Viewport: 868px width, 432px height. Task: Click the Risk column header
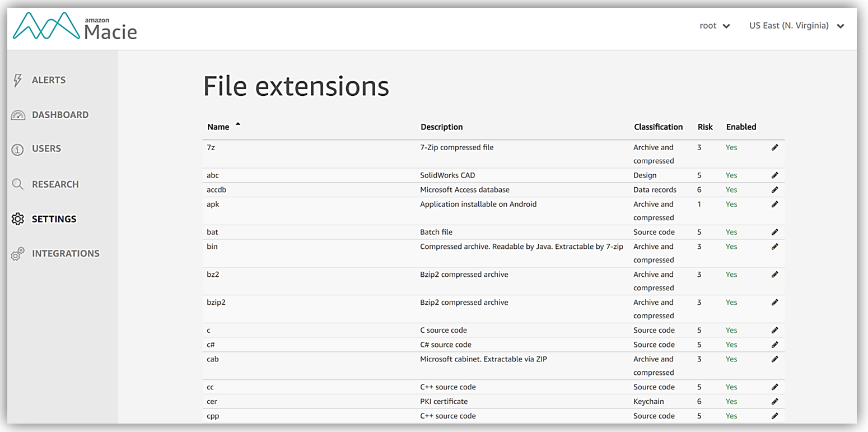705,127
